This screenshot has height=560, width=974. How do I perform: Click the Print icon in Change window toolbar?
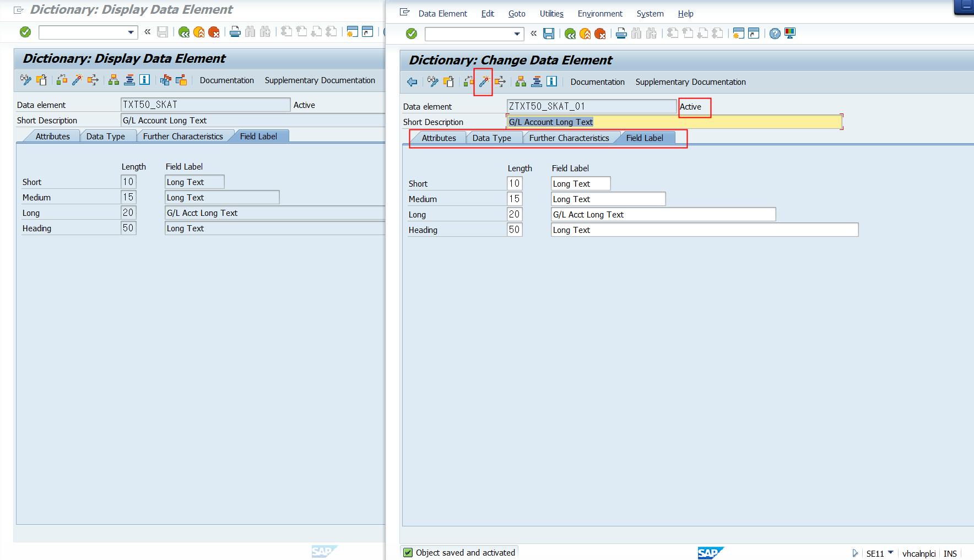(x=621, y=34)
